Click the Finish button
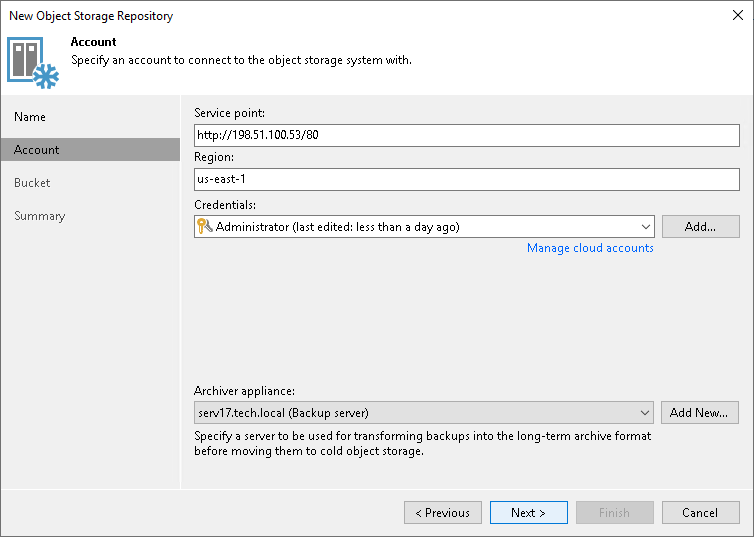The height and width of the screenshot is (537, 754). (615, 512)
